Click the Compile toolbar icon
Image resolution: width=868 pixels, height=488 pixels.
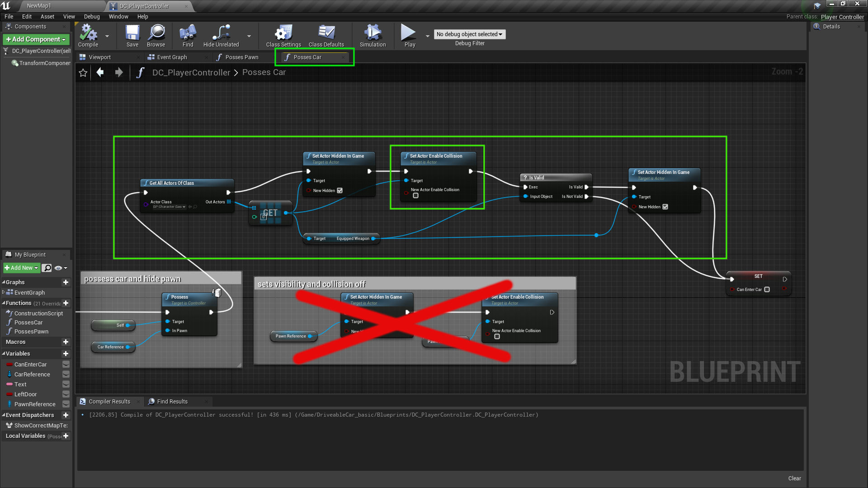[88, 35]
